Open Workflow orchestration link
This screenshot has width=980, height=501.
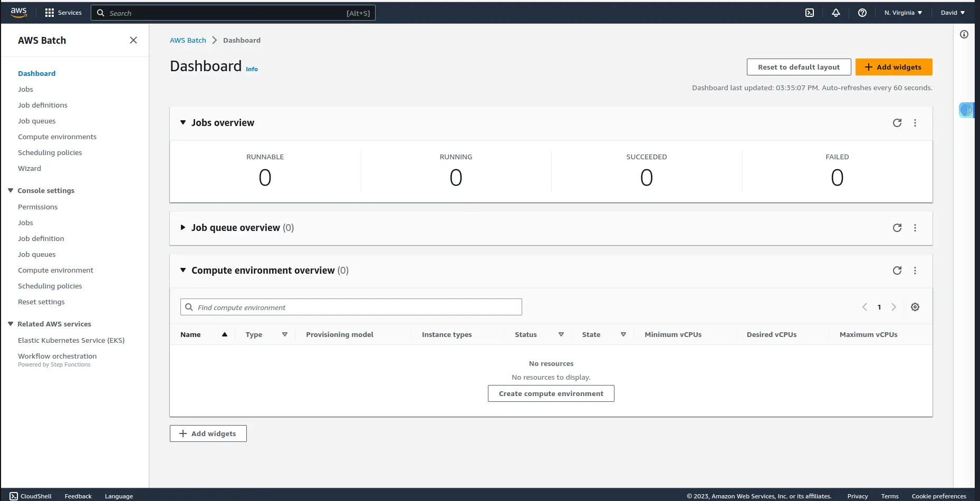(x=57, y=356)
